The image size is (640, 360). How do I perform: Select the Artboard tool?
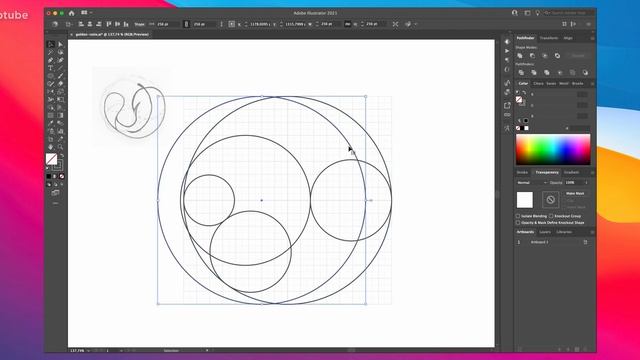(x=51, y=139)
